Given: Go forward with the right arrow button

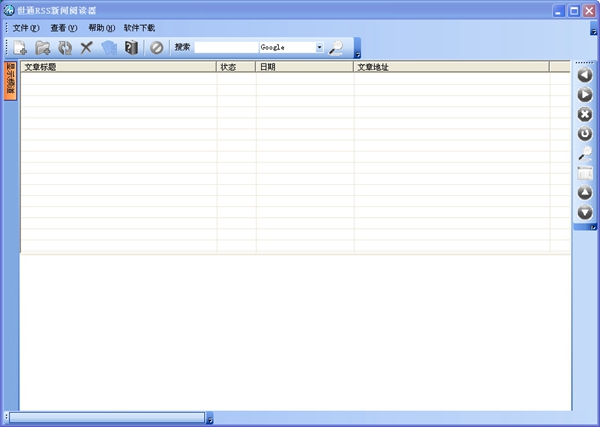Looking at the screenshot, I should 585,94.
